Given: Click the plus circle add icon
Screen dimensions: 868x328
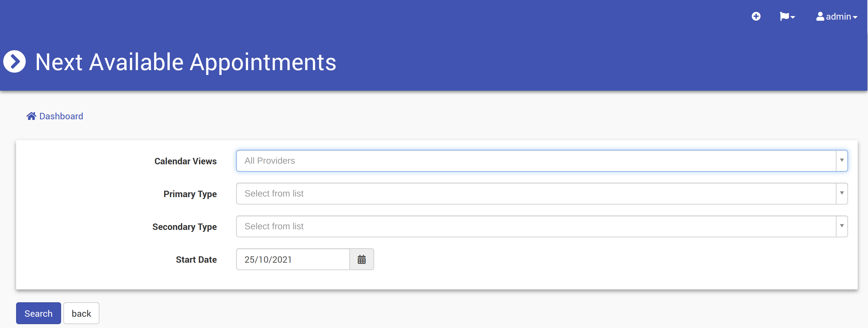Looking at the screenshot, I should click(756, 16).
